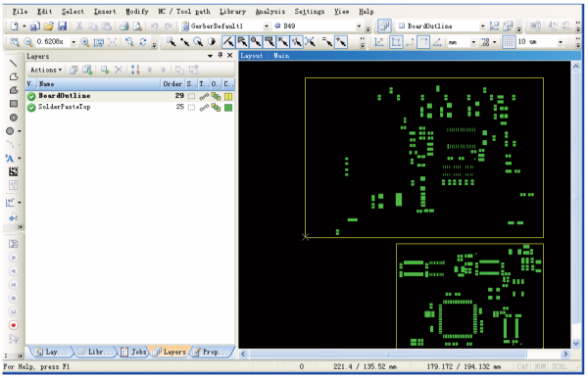Toggle selectable checkbox for SolderPasteTop layer
588x378 pixels.
click(x=191, y=108)
